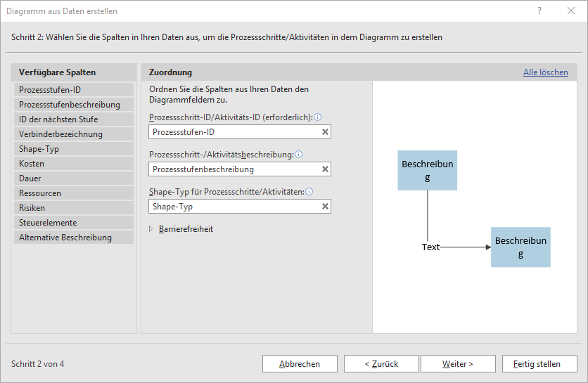The width and height of the screenshot is (588, 383).
Task: Click the upper Beschreibung shape in preview
Action: coord(428,170)
